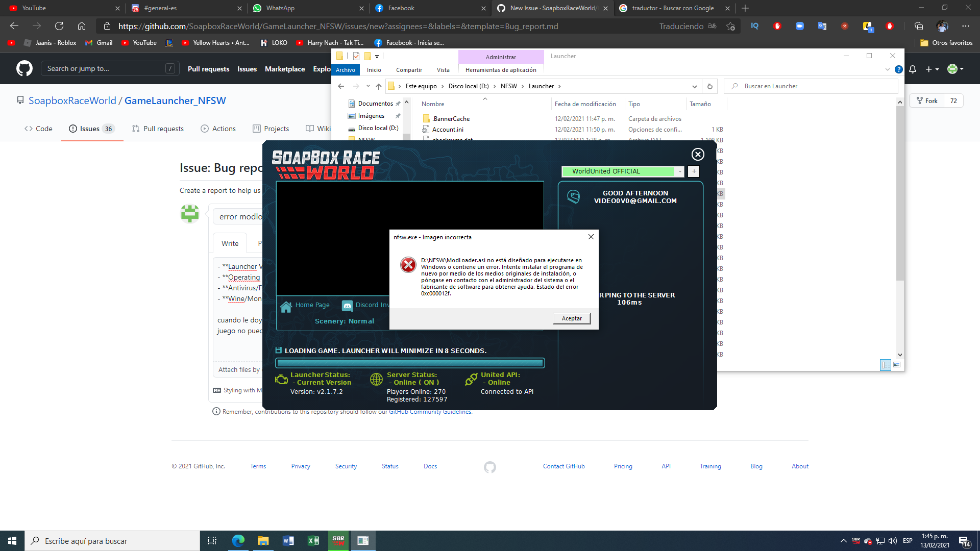Expand the Explorer ribbon with chevron
The image size is (980, 551).
click(x=887, y=70)
